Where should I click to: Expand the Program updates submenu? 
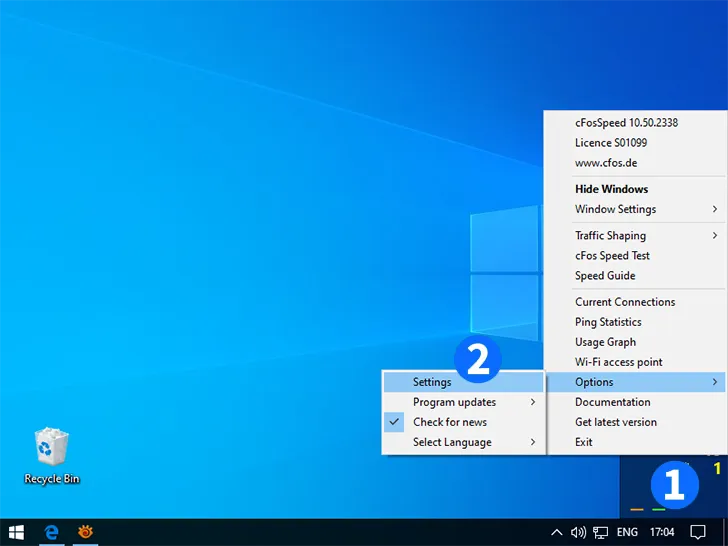463,402
